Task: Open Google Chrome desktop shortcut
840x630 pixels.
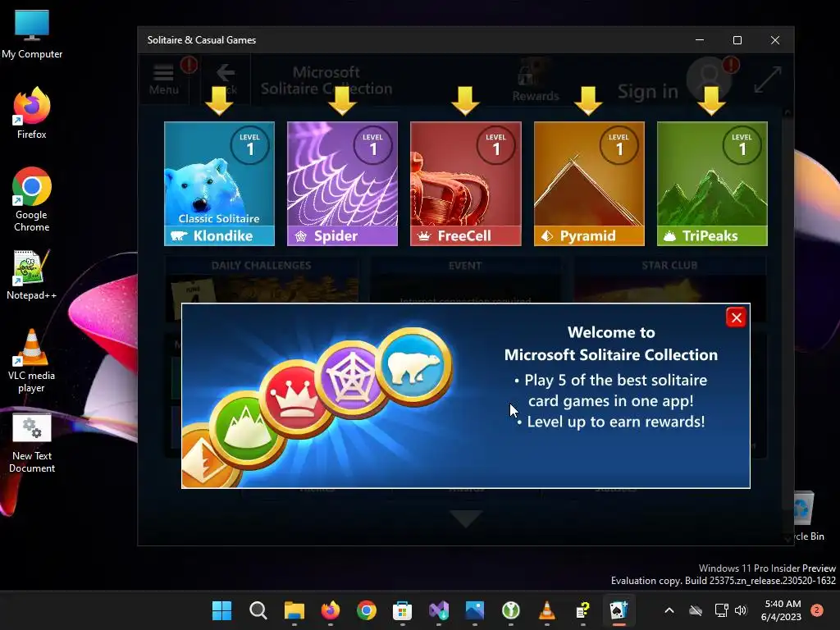Action: coord(32,199)
